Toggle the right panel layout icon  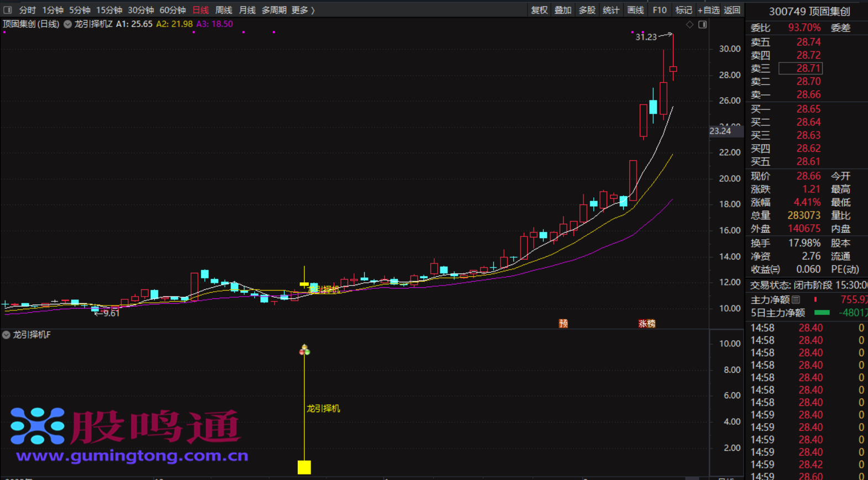[702, 25]
